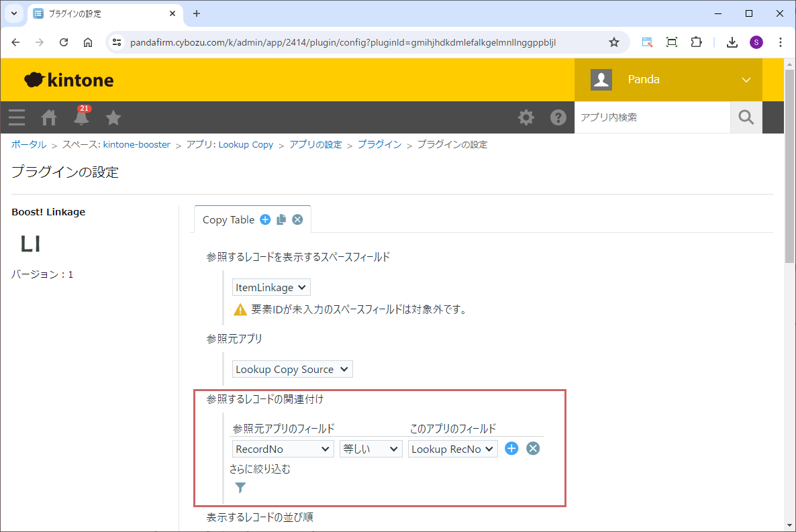Remove the RecordNo relation row
The image size is (796, 532).
pyautogui.click(x=533, y=449)
